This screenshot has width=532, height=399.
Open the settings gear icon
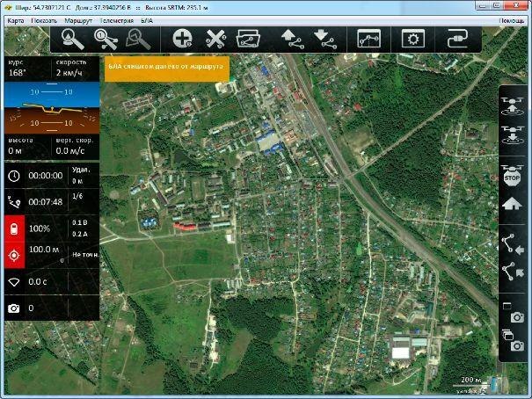click(413, 39)
